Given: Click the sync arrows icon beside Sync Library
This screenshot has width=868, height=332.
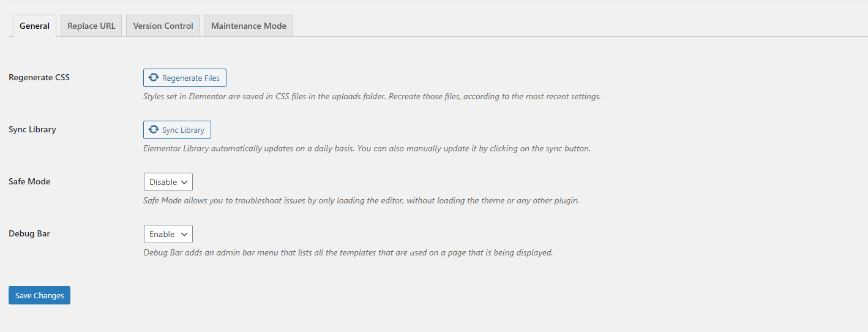Looking at the screenshot, I should coord(154,130).
